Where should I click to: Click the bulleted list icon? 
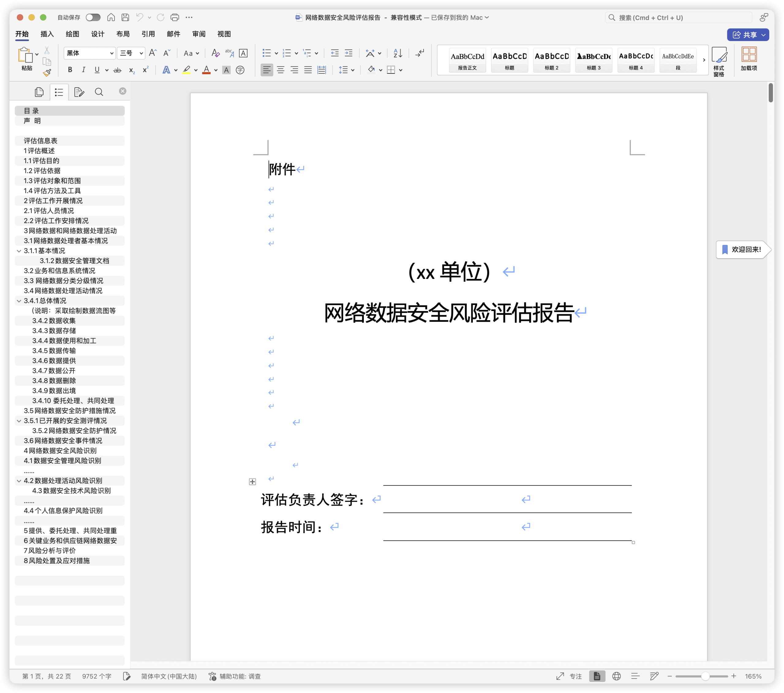tap(266, 53)
